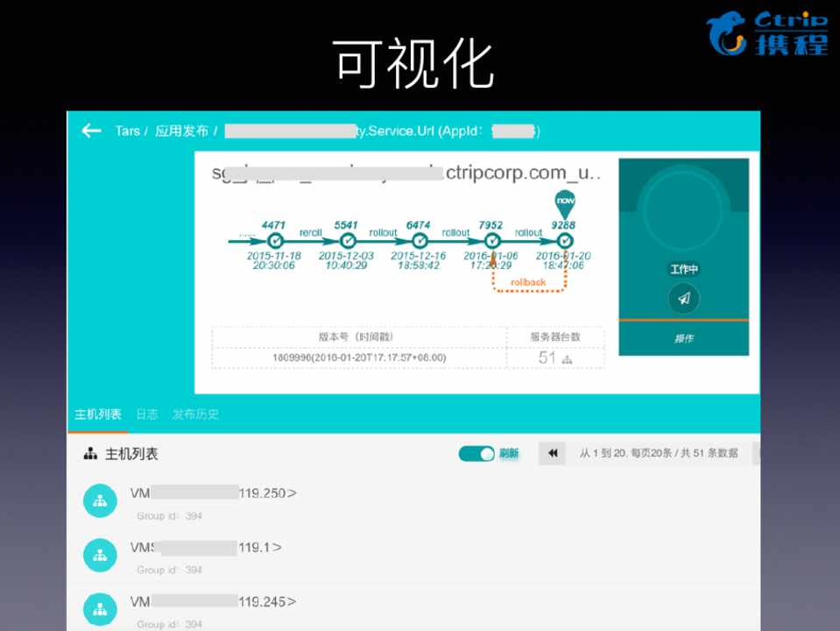
Task: Click the host icon for VM 119.1
Action: [100, 555]
